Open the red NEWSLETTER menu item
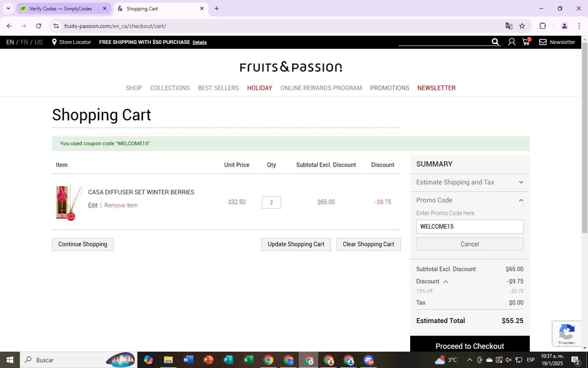 coord(436,88)
